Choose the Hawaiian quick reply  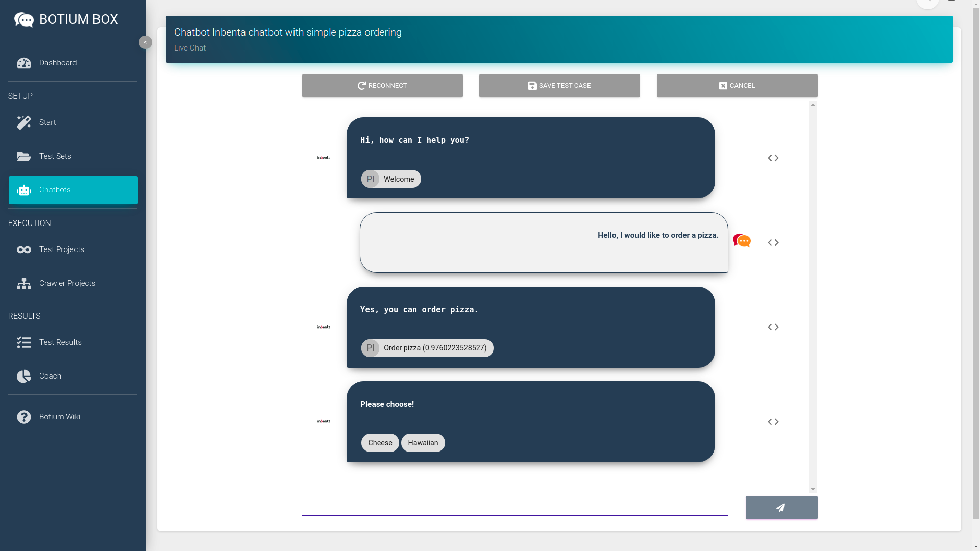(423, 443)
